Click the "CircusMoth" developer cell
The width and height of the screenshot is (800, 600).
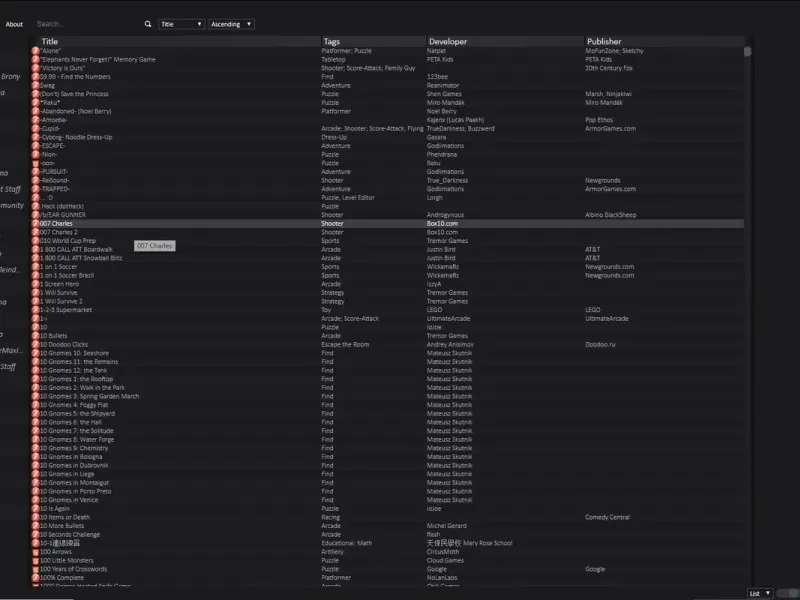(x=443, y=552)
